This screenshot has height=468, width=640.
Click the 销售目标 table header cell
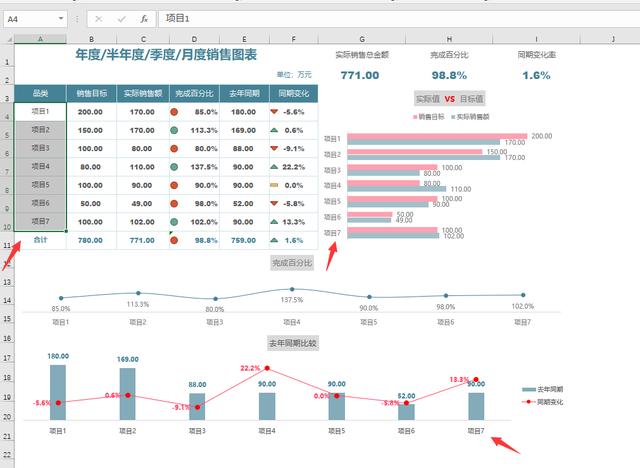(x=91, y=93)
